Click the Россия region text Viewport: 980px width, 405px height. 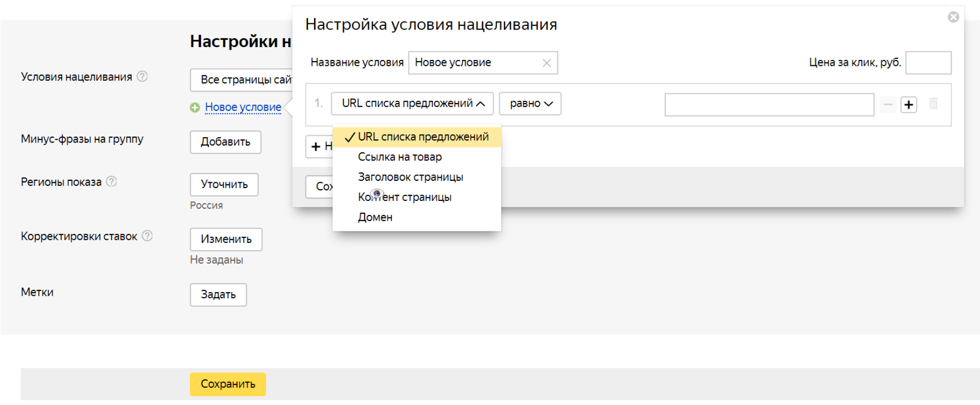pyautogui.click(x=206, y=206)
